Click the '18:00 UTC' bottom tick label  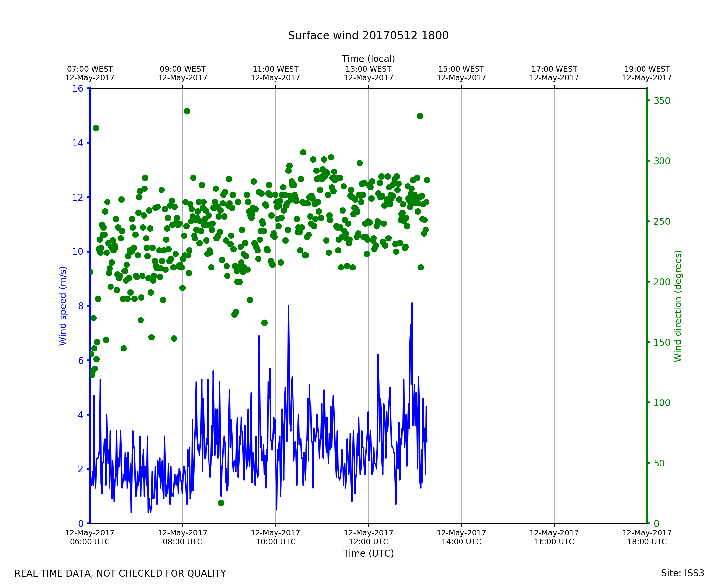pyautogui.click(x=647, y=542)
